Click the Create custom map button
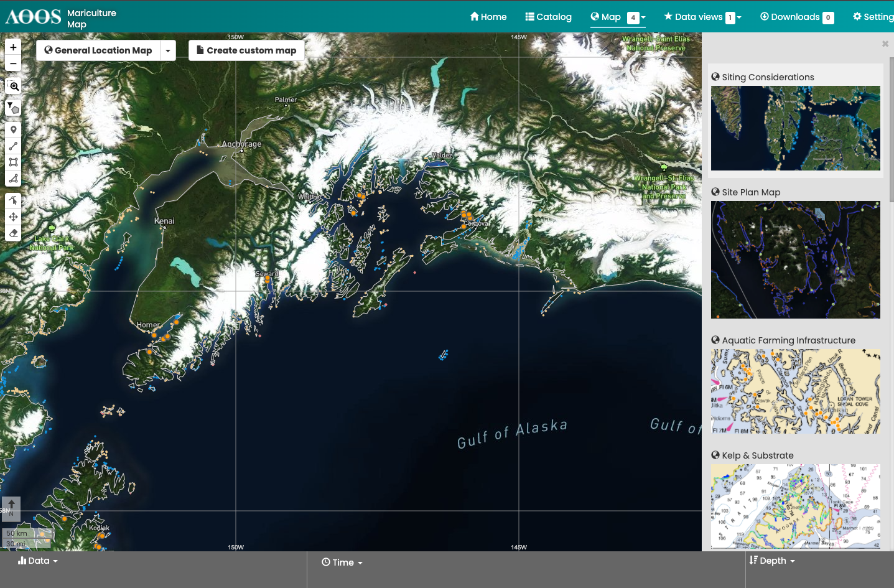Image resolution: width=894 pixels, height=588 pixels. pyautogui.click(x=246, y=50)
